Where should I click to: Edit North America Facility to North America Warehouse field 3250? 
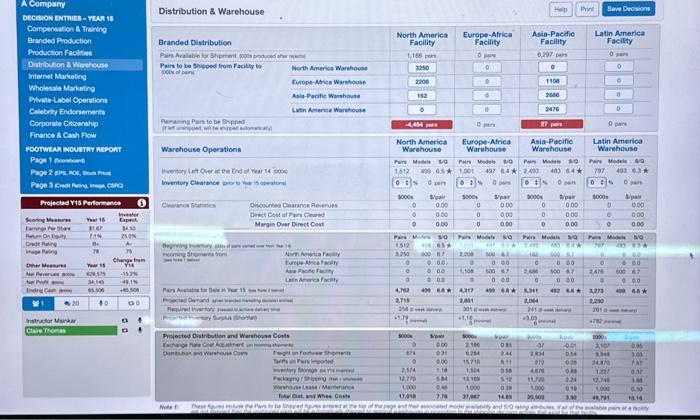422,68
